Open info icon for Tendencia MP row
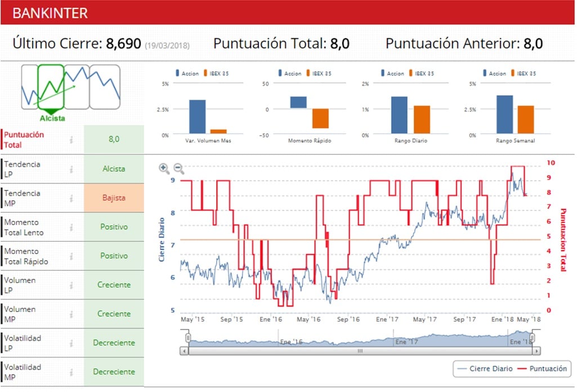This screenshot has width=581, height=392. pos(71,198)
